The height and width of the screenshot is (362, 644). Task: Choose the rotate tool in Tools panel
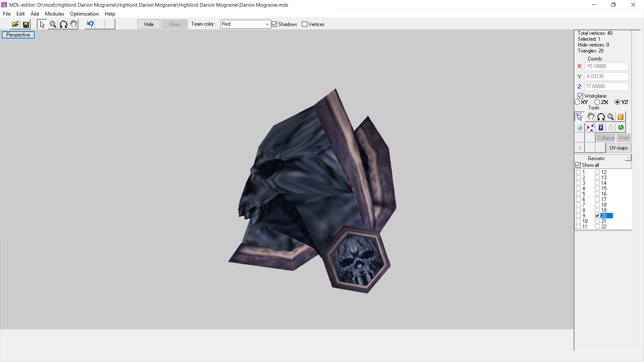click(601, 117)
